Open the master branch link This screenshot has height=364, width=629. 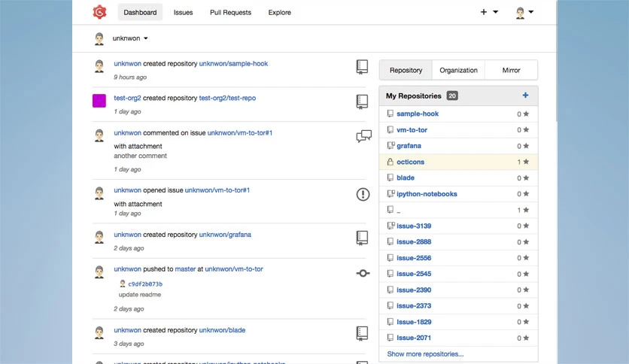point(185,269)
